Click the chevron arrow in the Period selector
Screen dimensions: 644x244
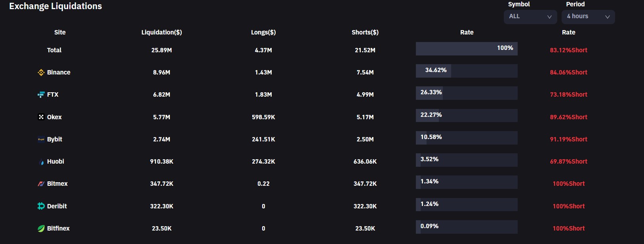pos(607,17)
